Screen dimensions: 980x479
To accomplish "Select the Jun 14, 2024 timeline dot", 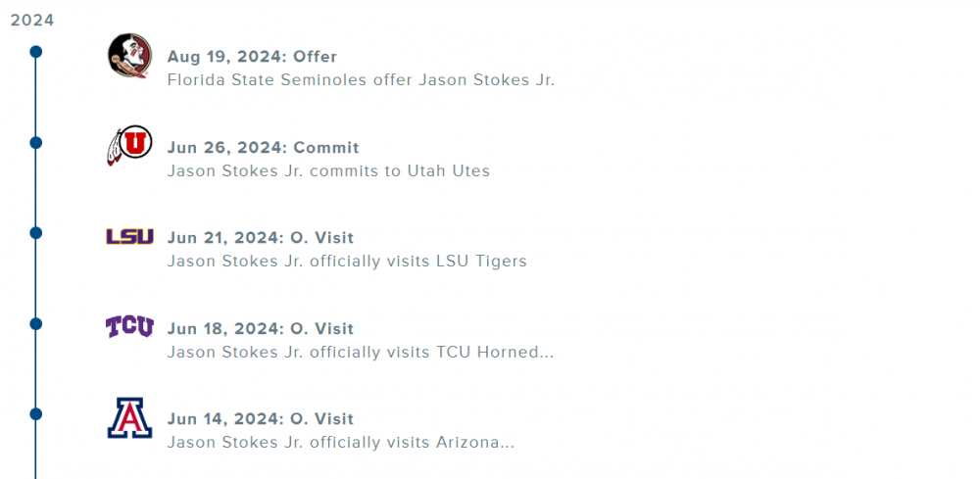I will (x=36, y=414).
